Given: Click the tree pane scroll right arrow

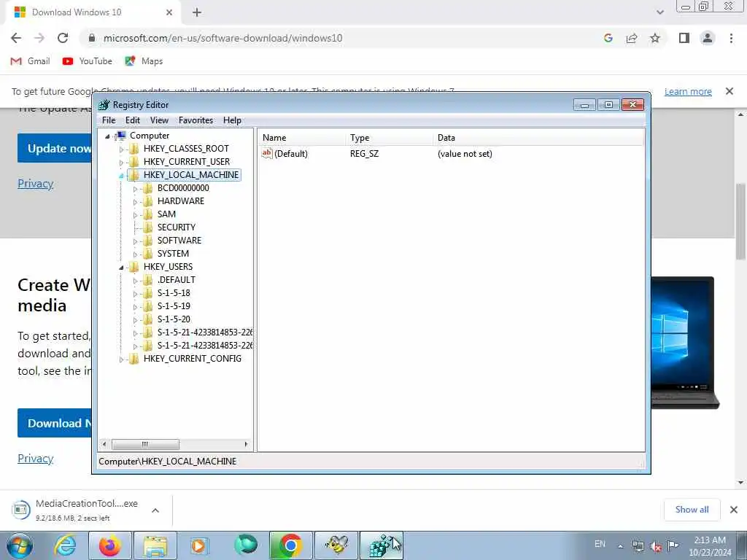Looking at the screenshot, I should (x=246, y=444).
